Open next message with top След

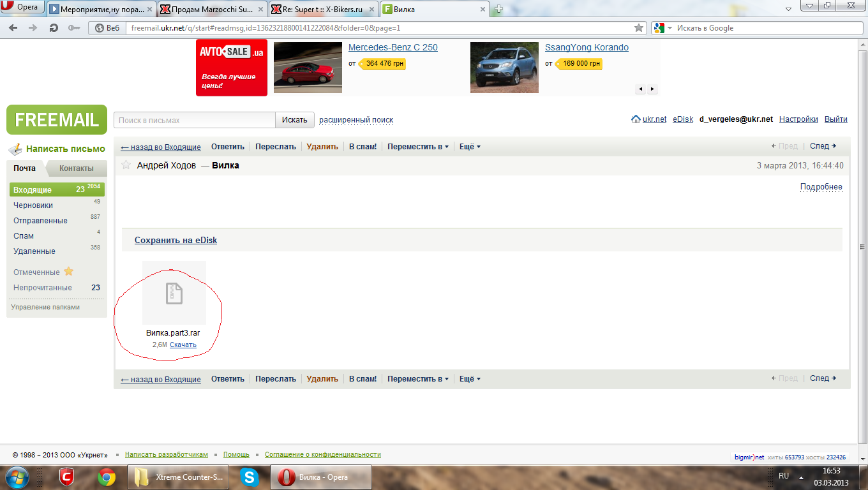823,146
